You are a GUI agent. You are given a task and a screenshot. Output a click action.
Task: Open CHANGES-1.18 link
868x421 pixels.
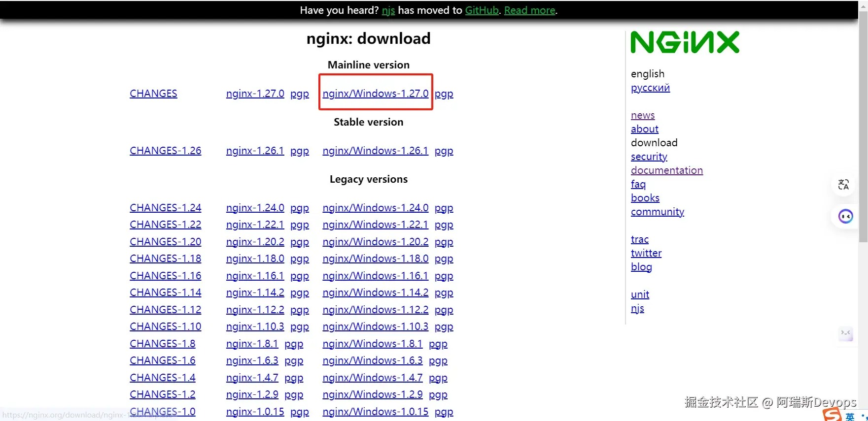click(x=166, y=259)
